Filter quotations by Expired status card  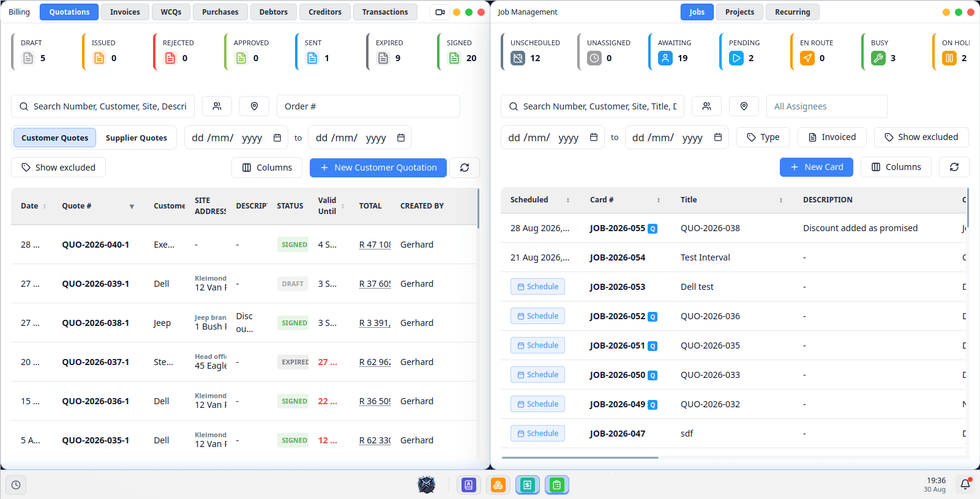click(398, 52)
